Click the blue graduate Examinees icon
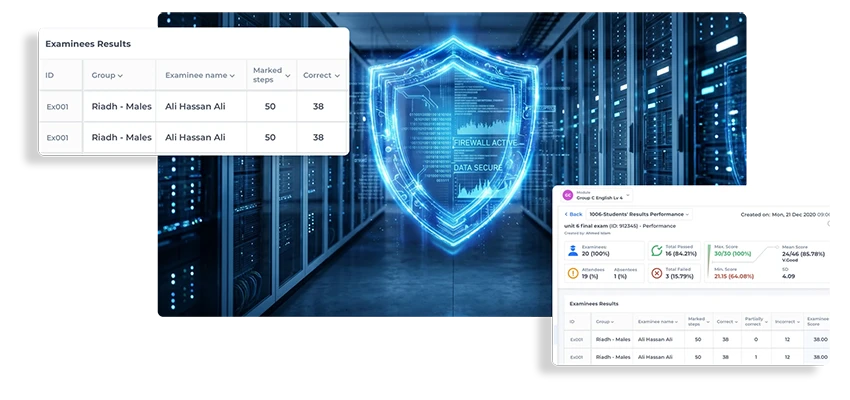 (573, 250)
